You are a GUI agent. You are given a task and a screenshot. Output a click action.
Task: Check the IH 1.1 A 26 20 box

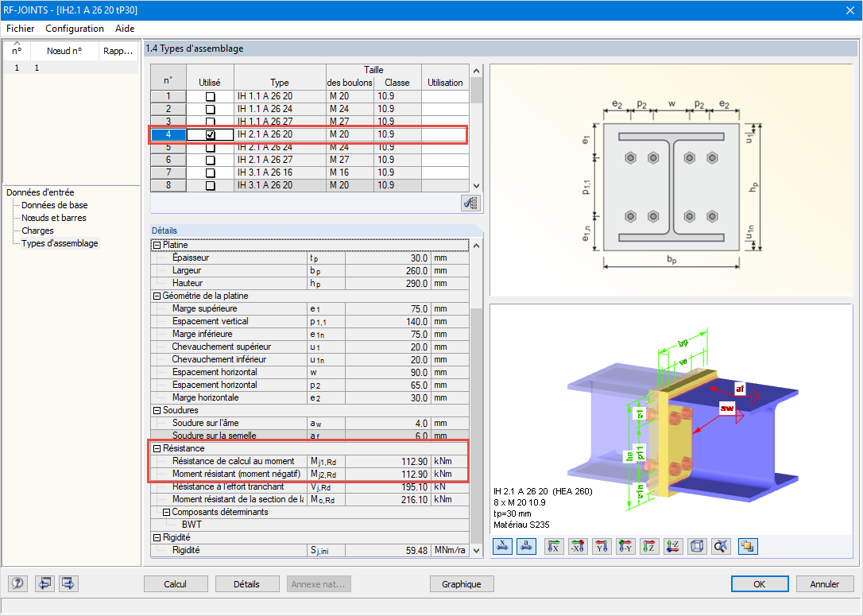pyautogui.click(x=211, y=96)
